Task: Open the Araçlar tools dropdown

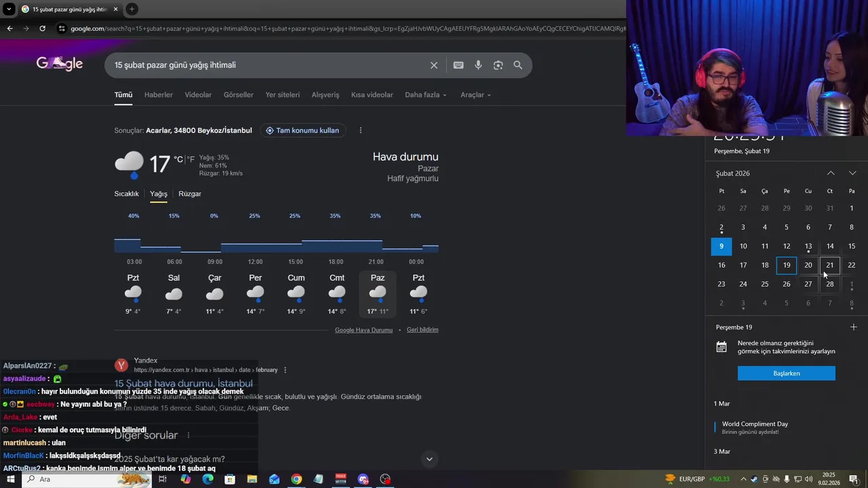Action: [x=475, y=95]
